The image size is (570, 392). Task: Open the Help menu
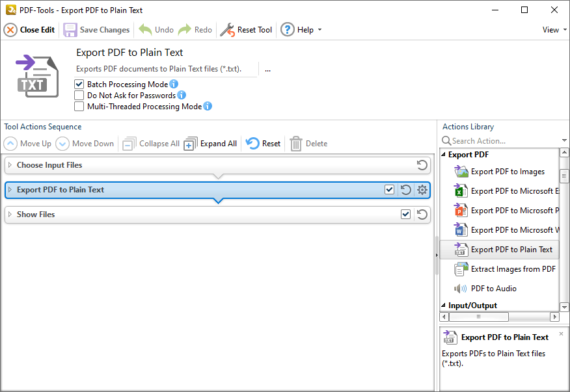(301, 30)
